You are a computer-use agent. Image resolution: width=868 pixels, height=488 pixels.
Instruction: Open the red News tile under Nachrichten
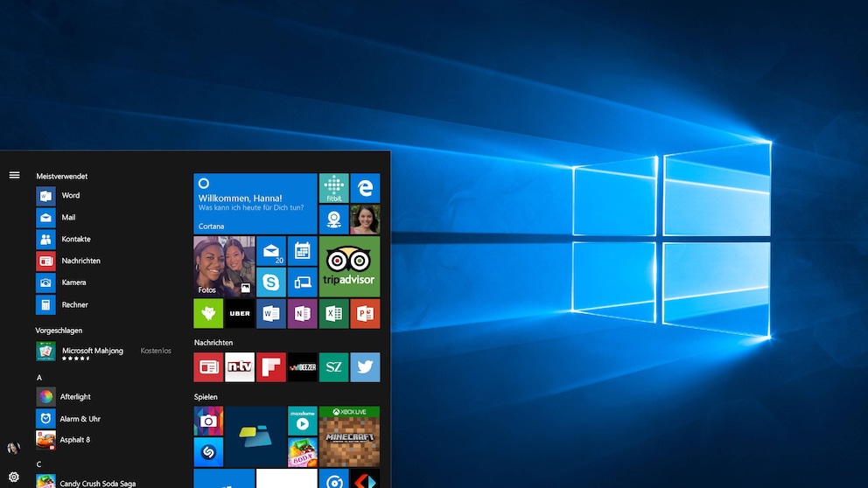point(208,367)
